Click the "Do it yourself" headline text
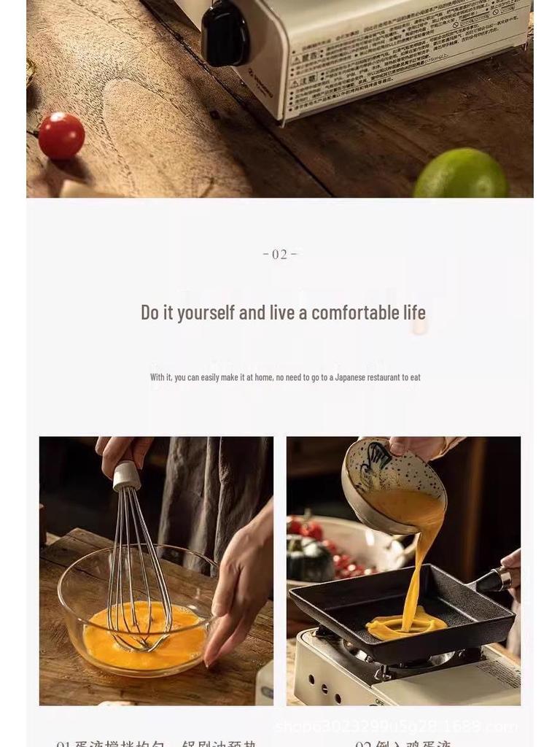 [283, 312]
